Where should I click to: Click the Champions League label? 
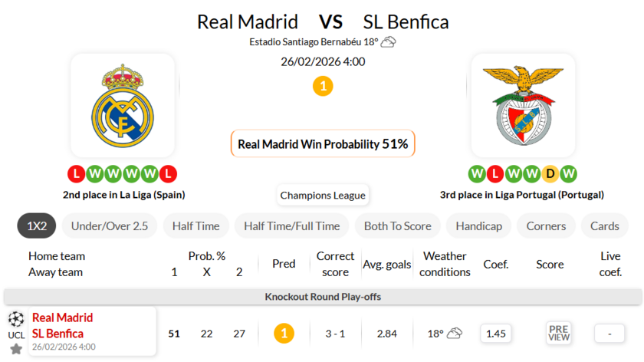pos(323,196)
